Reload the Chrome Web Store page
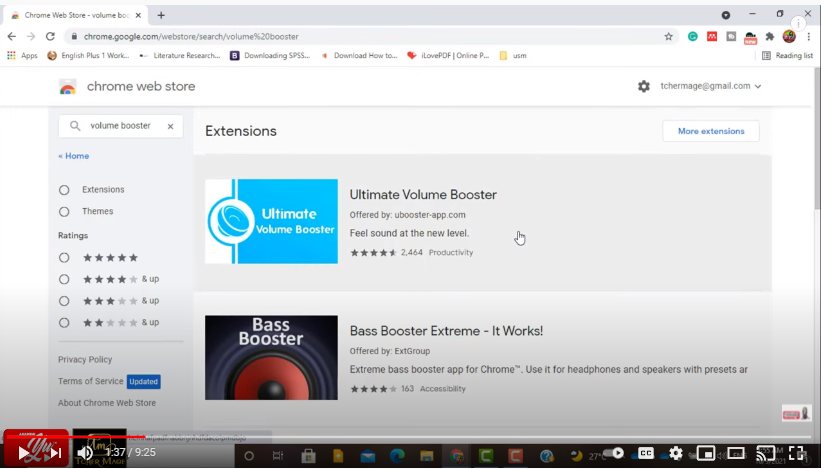821x469 pixels. [x=50, y=36]
